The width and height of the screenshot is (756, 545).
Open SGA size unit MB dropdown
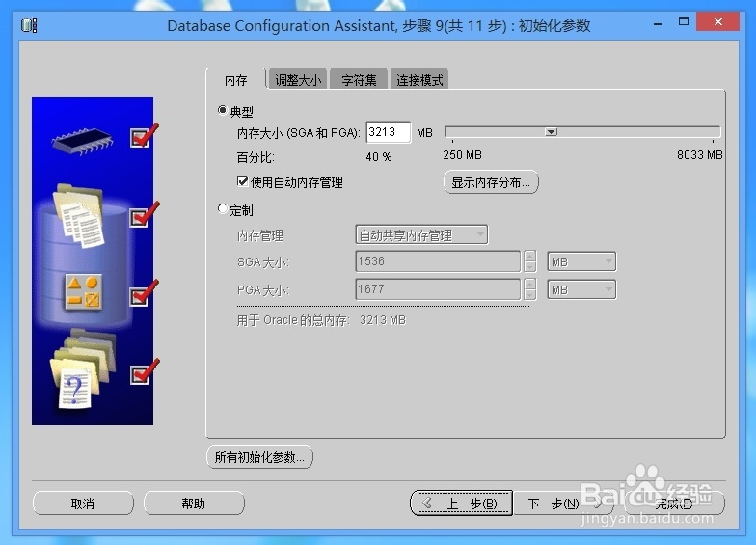[x=581, y=262]
